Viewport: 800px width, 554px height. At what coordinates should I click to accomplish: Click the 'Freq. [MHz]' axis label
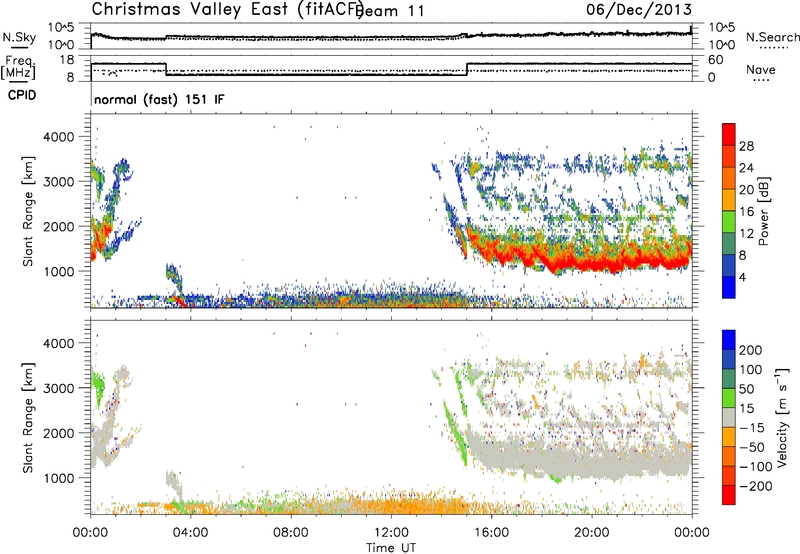[x=19, y=67]
